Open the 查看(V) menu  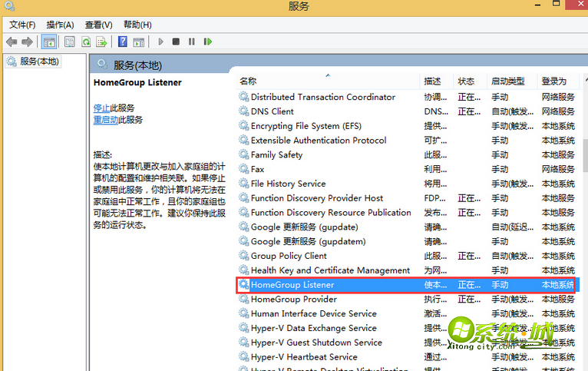coord(98,25)
